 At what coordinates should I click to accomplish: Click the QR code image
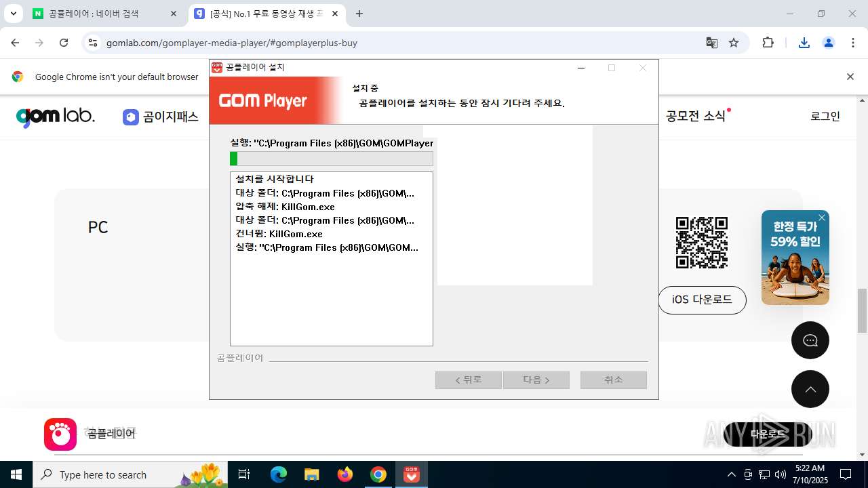pyautogui.click(x=702, y=243)
